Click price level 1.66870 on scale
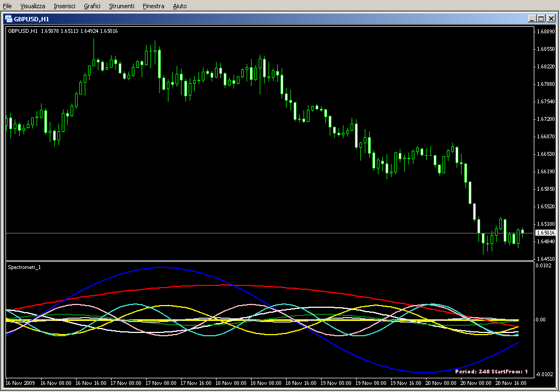560x392 pixels. [546, 136]
